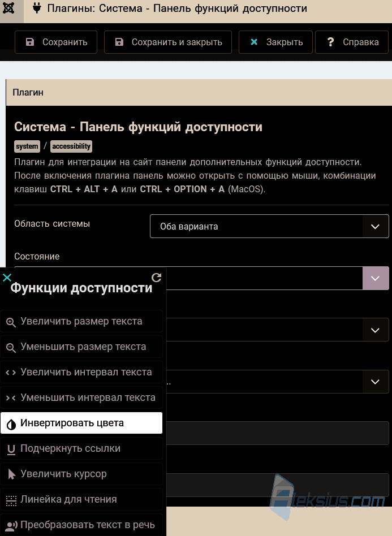Toggle Подчеркнуть ссылки option

tap(81, 448)
